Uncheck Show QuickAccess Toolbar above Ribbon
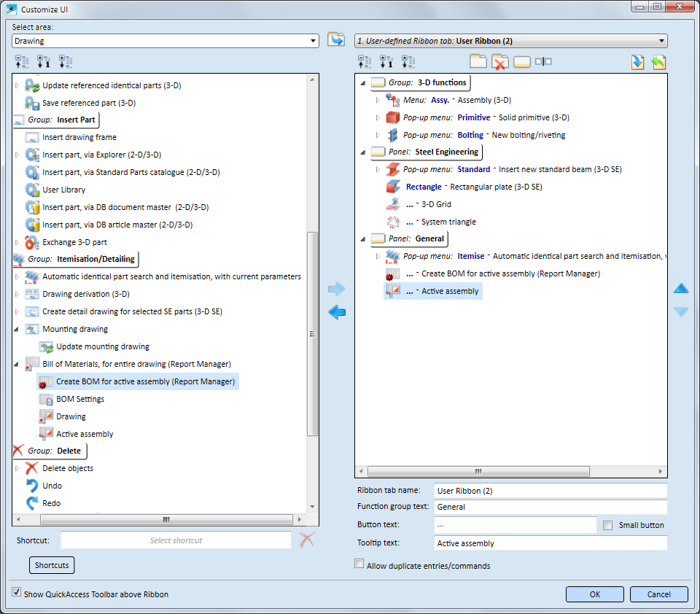Screen dimensions: 700x614 click(x=17, y=594)
